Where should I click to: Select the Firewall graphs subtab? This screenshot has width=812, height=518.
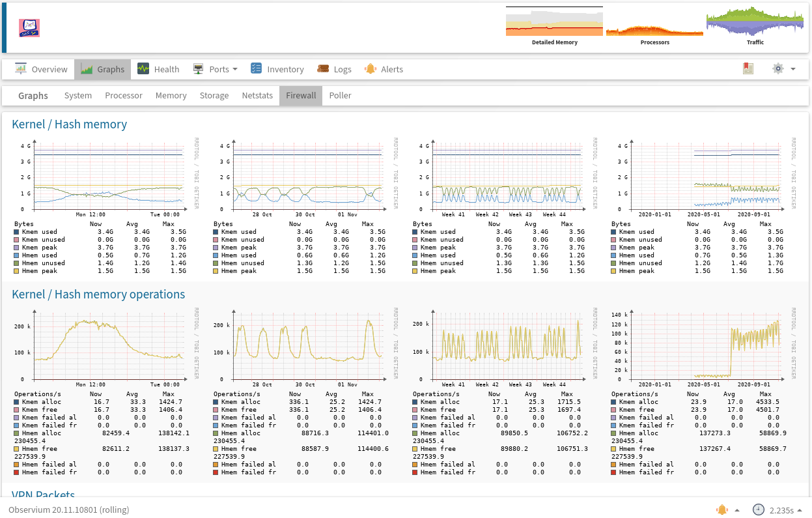click(x=301, y=95)
